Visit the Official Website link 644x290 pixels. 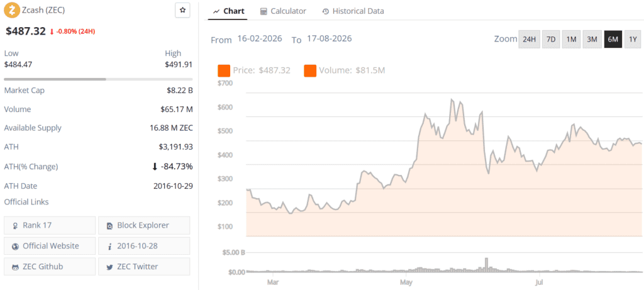point(50,246)
